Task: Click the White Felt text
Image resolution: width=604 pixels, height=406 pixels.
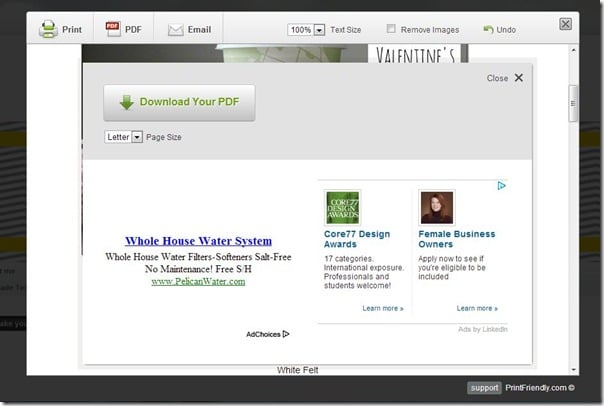Action: coord(297,370)
